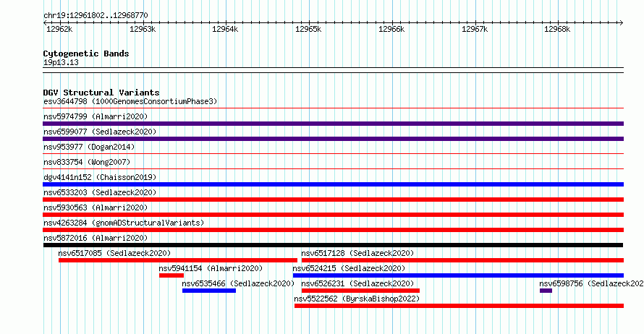Click nsv6533203 (Sedlazeck2020) label
The image size is (644, 334).
click(100, 192)
